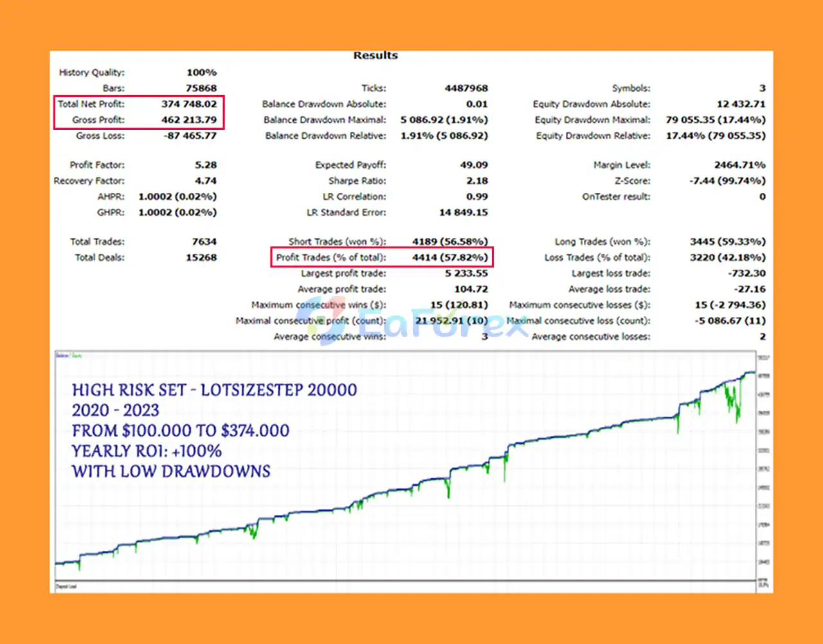823x644 pixels.
Task: Click the Results heading
Action: click(x=375, y=56)
